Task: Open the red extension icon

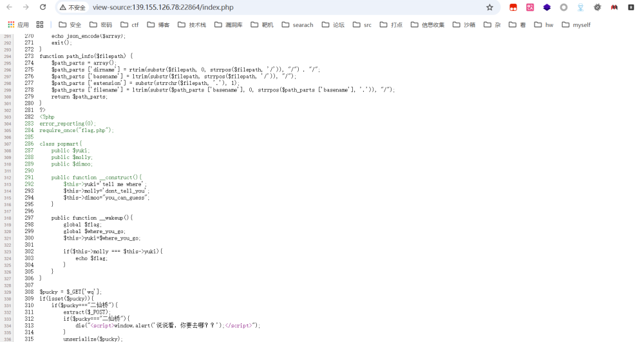Action: coord(513,7)
